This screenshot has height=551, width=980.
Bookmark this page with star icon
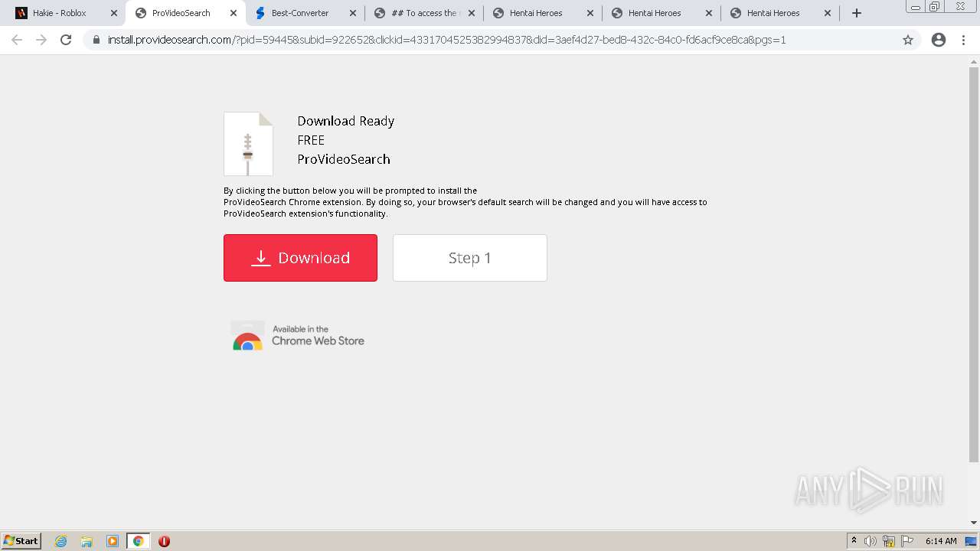point(908,40)
